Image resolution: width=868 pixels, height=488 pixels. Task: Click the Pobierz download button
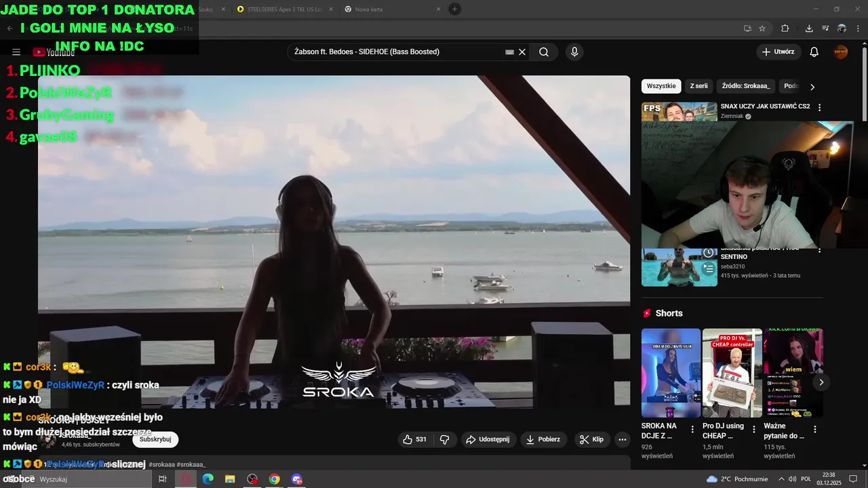(543, 439)
